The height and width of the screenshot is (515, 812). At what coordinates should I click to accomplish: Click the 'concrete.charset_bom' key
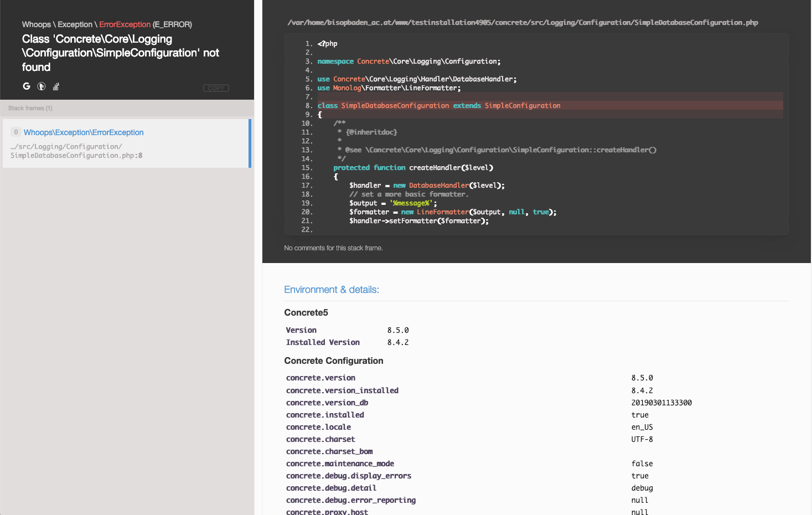click(329, 451)
